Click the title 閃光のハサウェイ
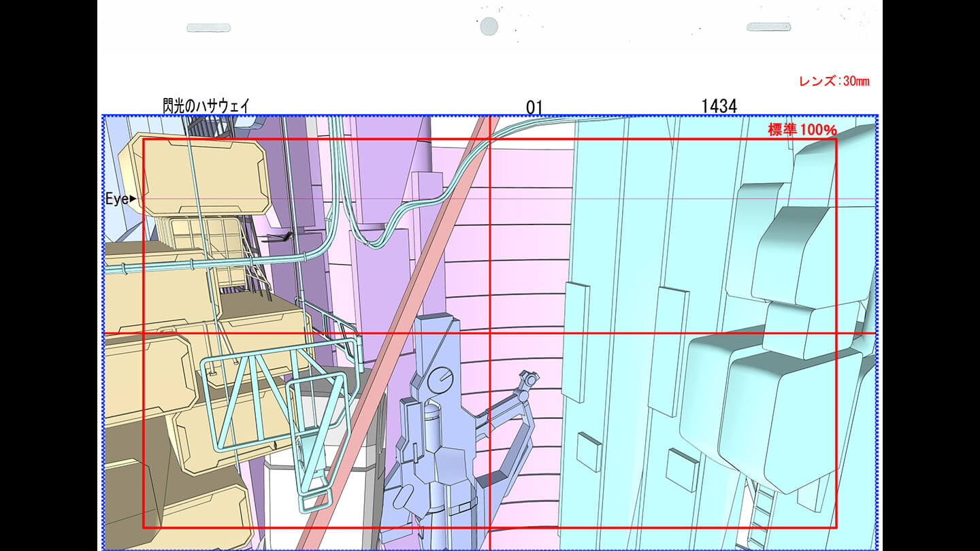The height and width of the screenshot is (551, 980). [206, 105]
